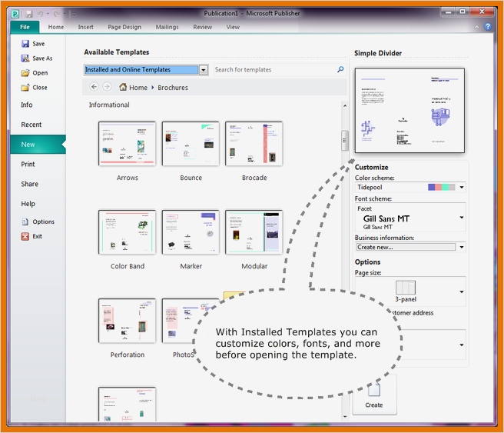Open the Print section

click(28, 164)
